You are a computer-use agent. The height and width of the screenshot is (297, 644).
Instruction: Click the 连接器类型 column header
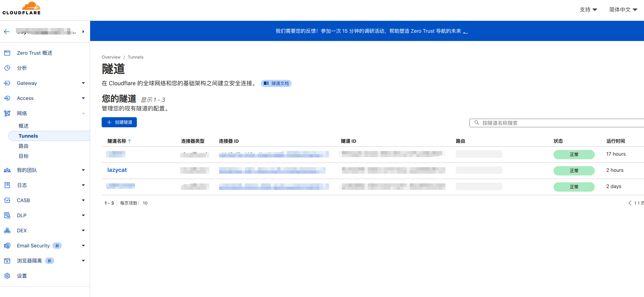pyautogui.click(x=193, y=141)
